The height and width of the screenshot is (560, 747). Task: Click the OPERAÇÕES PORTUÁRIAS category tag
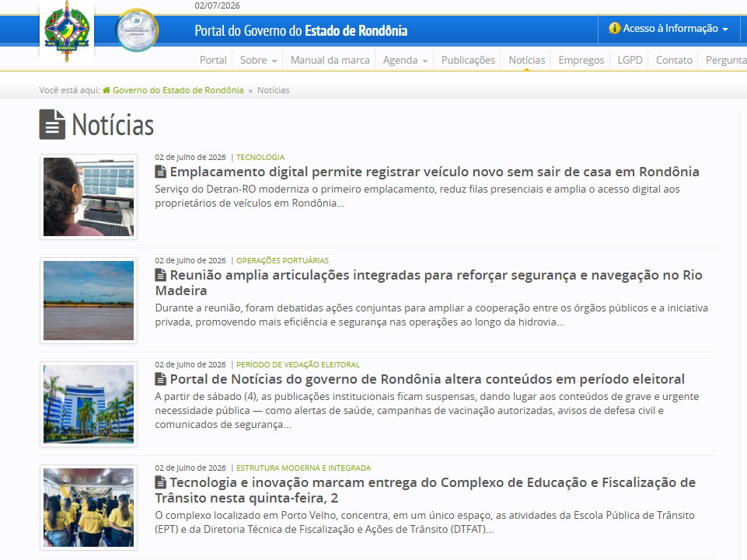(x=282, y=260)
